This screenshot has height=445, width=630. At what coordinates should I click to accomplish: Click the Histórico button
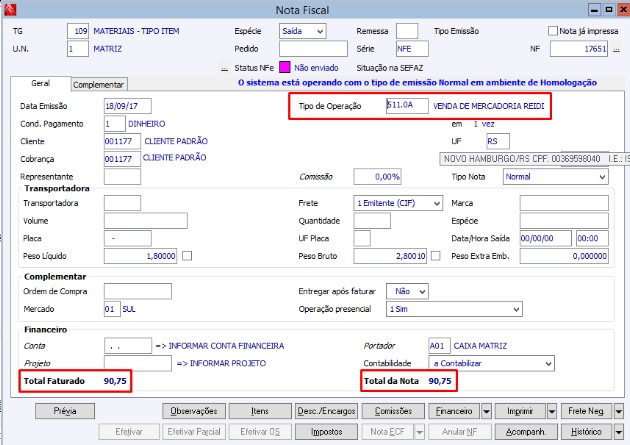(x=586, y=432)
